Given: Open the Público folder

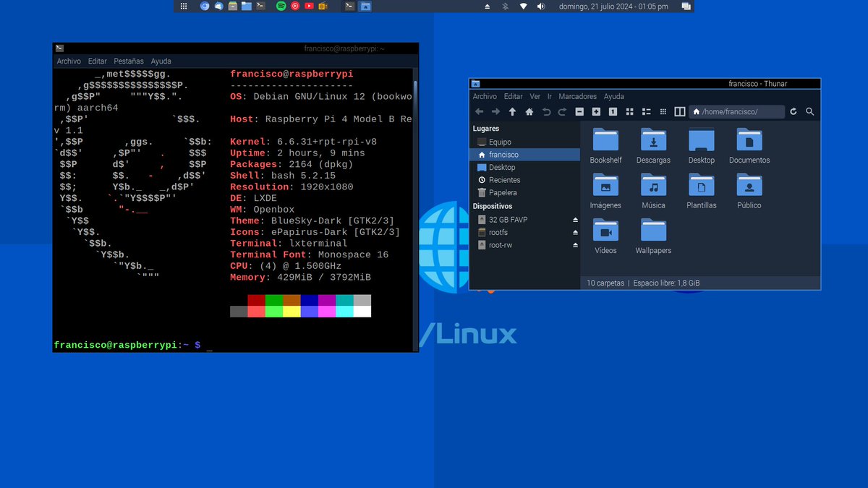Looking at the screenshot, I should point(749,191).
